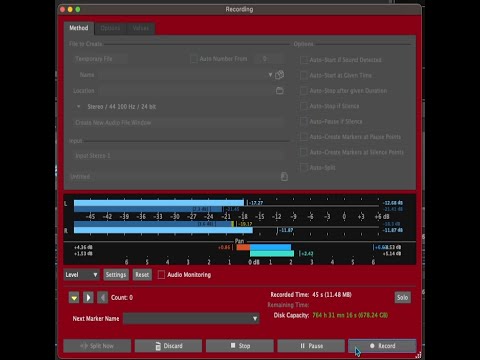Click the meter Reset button
The image size is (480, 360).
click(142, 275)
